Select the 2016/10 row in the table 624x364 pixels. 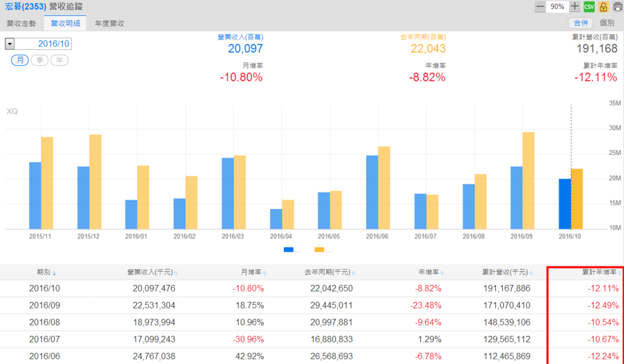coord(312,289)
